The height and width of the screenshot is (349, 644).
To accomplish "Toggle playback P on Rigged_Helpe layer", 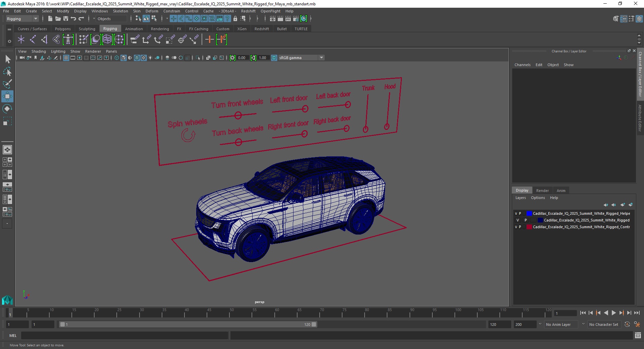I will coord(520,213).
